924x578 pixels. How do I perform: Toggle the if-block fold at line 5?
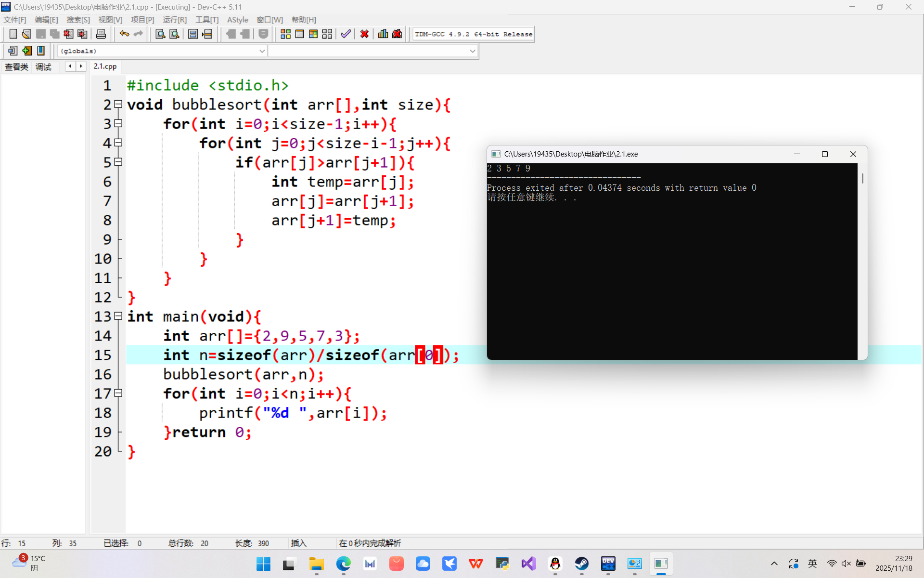118,162
